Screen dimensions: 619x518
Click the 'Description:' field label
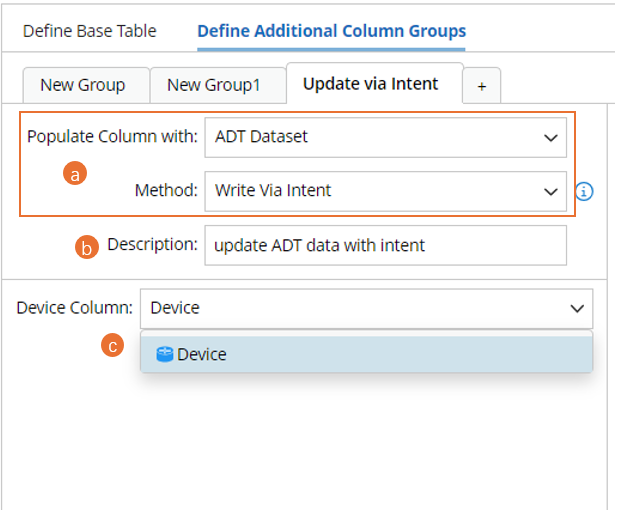point(152,244)
